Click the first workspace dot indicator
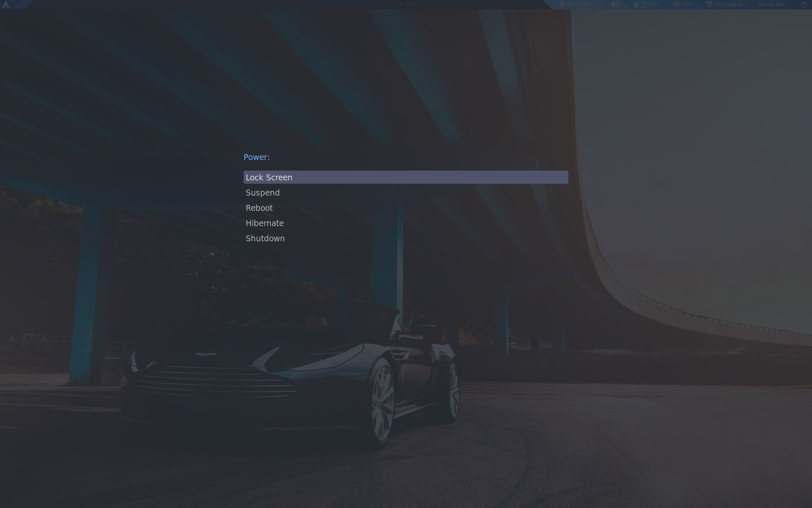The width and height of the screenshot is (812, 508). pos(401,5)
